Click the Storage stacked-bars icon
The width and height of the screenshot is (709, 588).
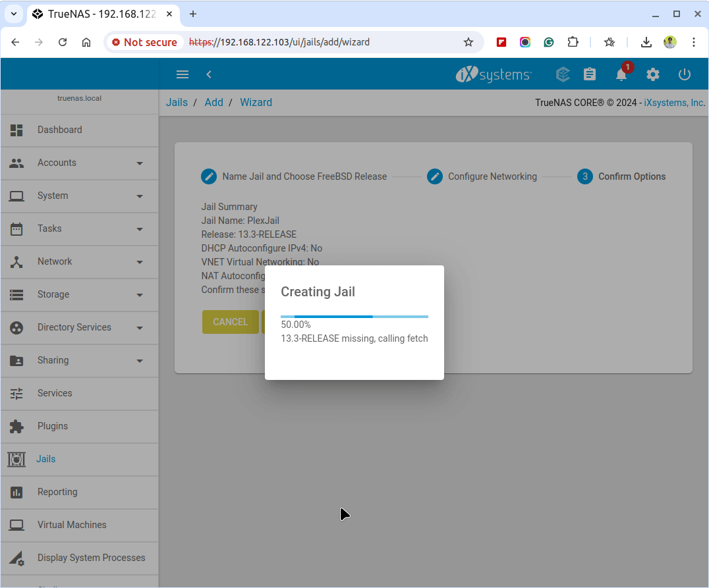16,295
